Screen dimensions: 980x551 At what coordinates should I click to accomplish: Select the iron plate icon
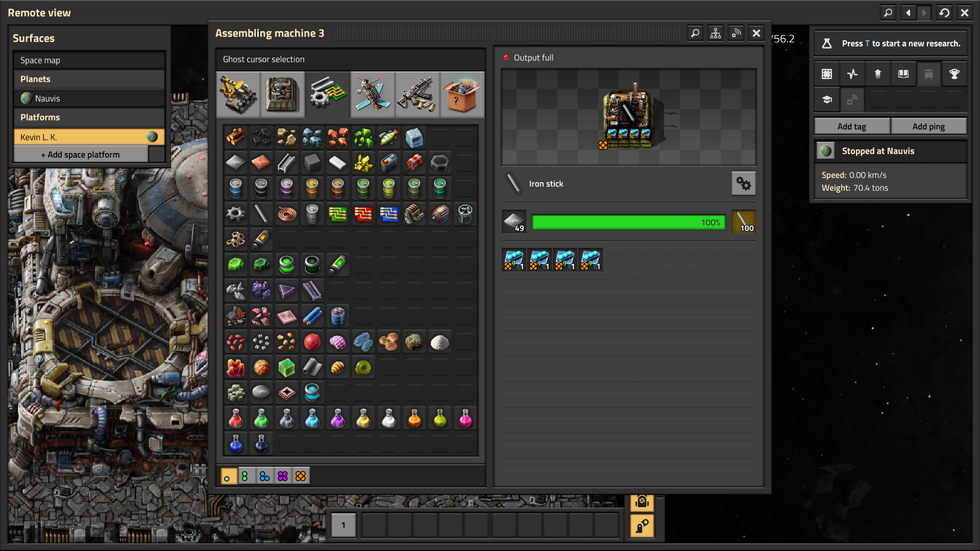coord(236,163)
